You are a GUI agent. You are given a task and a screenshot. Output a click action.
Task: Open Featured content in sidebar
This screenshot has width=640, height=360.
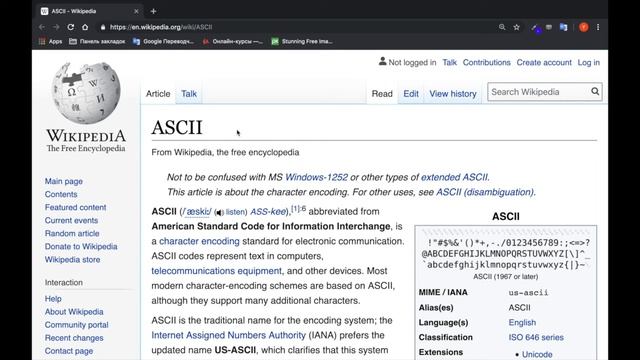76,207
